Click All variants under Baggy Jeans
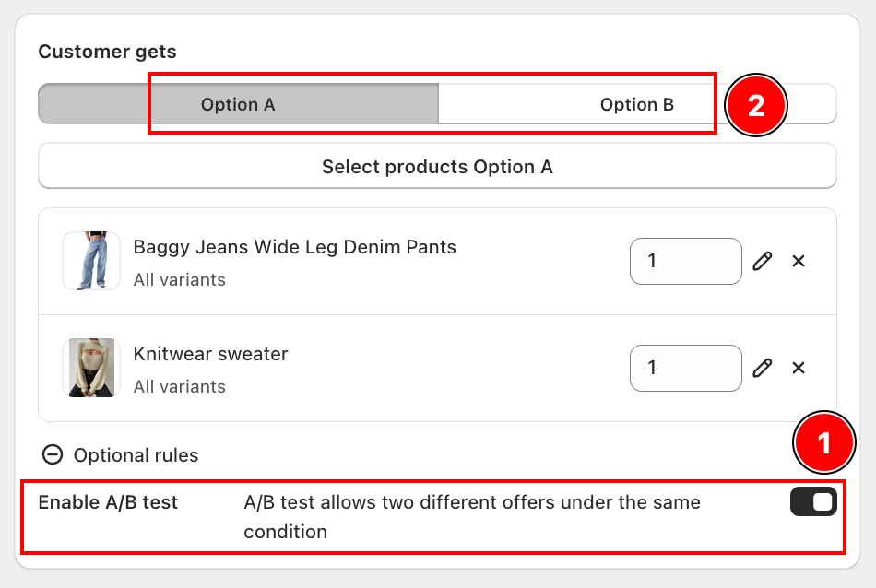Image resolution: width=876 pixels, height=588 pixels. [179, 279]
